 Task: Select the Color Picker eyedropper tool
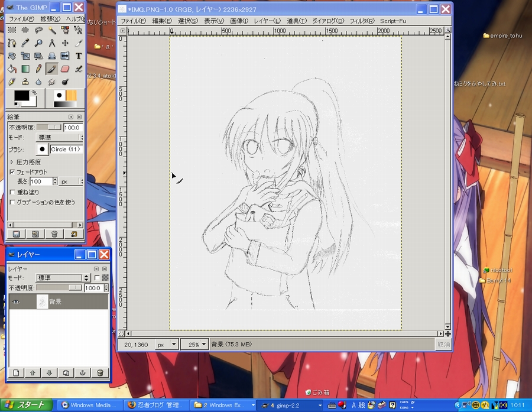point(25,43)
